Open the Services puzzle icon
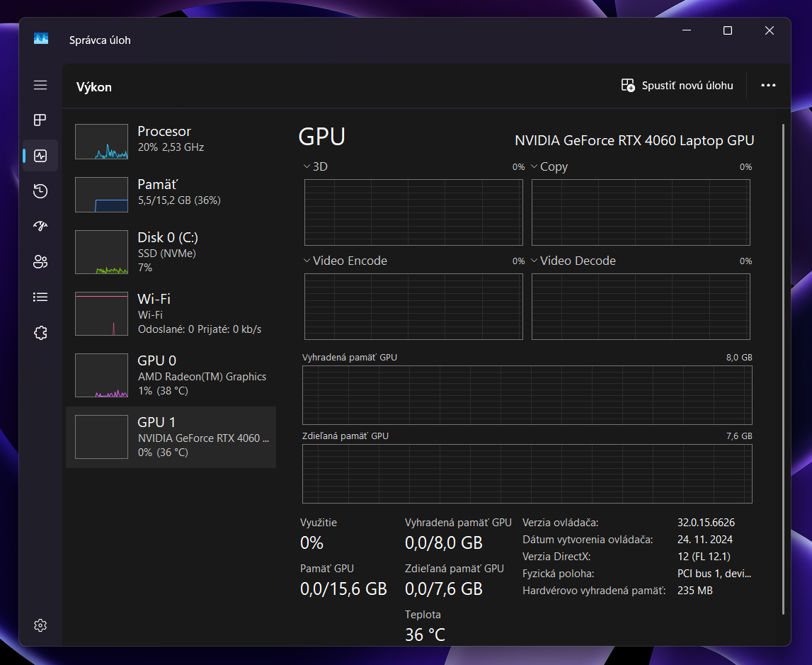This screenshot has height=665, width=812. [40, 333]
